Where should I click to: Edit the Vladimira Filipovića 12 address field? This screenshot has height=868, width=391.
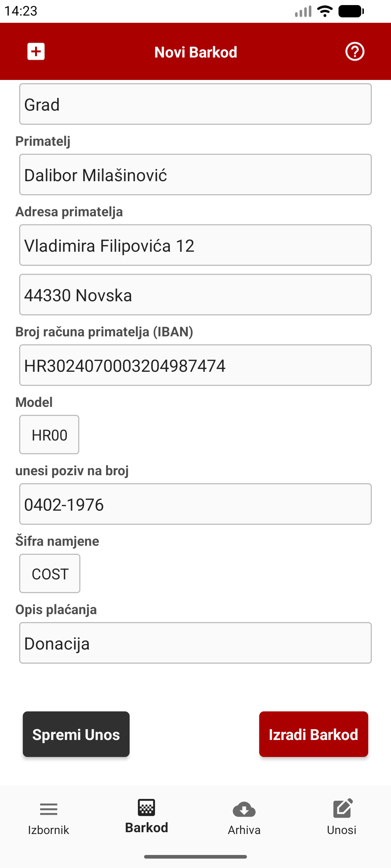tap(195, 245)
